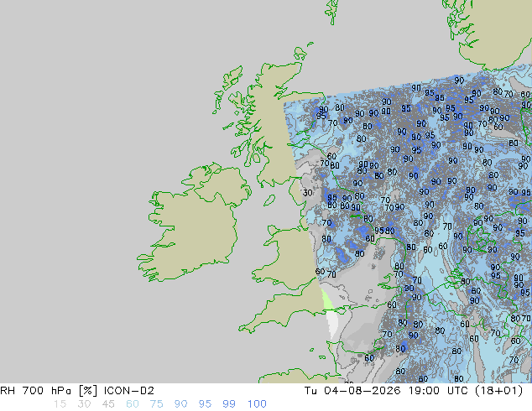
Task: Click the "Tu 04-08-2026 19:00 UTC (18+01)" timestamp
Action: [414, 391]
